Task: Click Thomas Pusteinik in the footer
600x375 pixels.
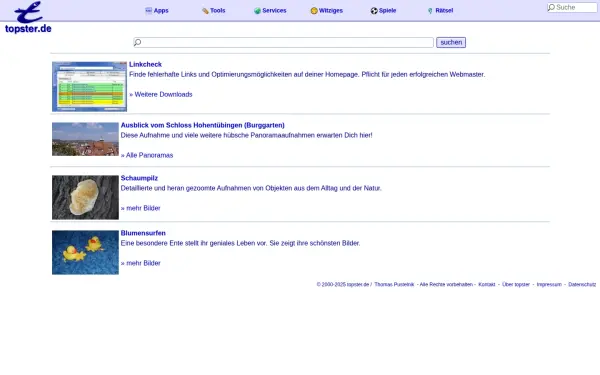Action: tap(394, 284)
